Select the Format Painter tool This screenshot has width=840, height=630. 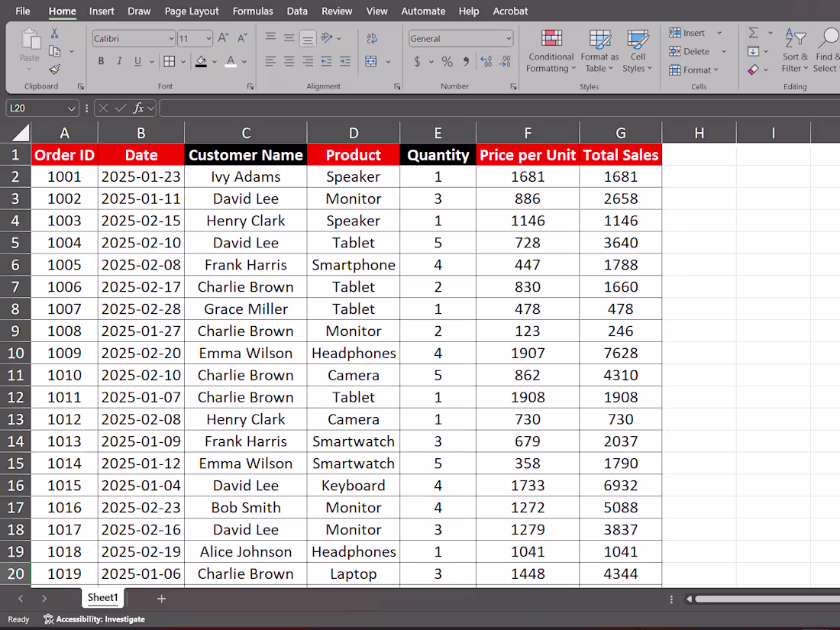click(55, 69)
